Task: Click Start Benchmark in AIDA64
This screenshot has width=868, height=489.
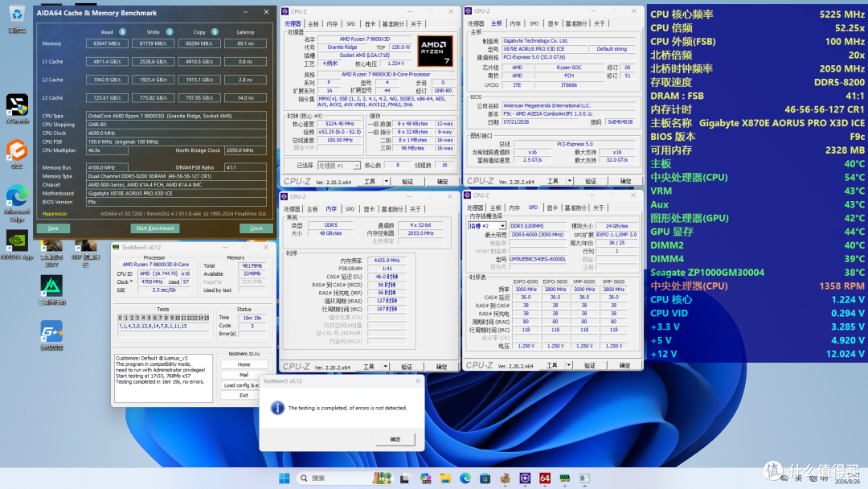Action: click(155, 228)
